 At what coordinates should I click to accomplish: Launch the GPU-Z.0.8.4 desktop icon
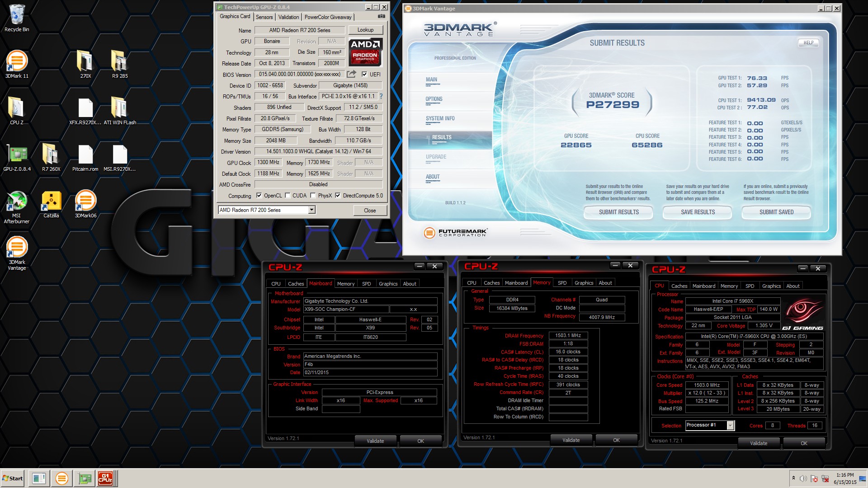tap(17, 157)
